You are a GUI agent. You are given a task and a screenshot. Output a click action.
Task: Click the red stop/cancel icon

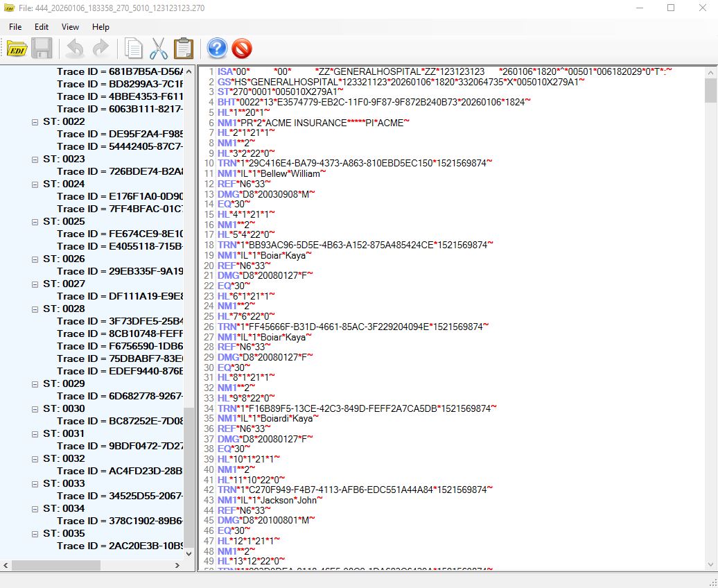[x=242, y=49]
